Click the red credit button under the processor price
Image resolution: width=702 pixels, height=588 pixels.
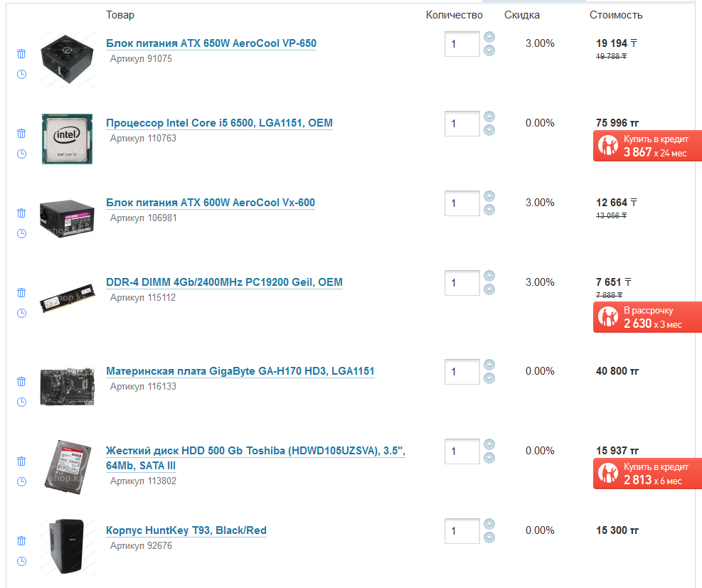click(647, 146)
